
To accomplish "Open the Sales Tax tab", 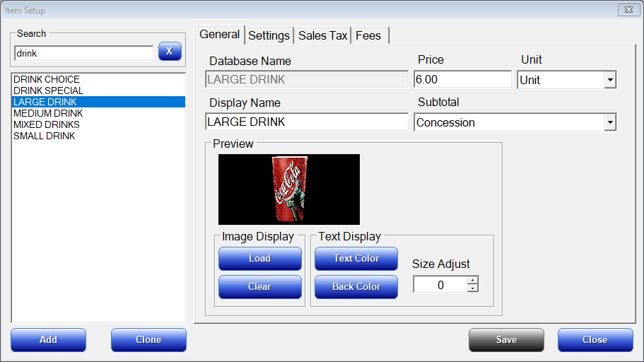I will 323,36.
